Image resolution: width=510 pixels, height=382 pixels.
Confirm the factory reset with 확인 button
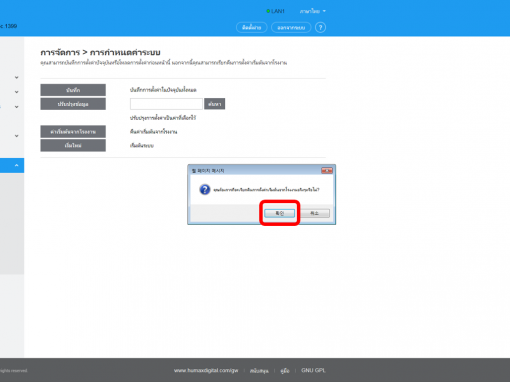[x=279, y=213]
